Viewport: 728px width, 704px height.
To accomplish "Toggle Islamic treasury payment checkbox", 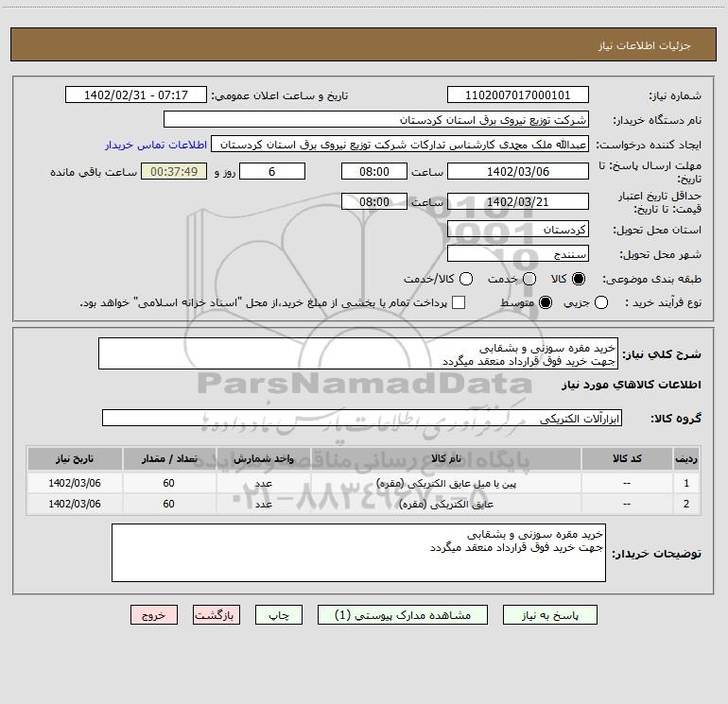I will [x=459, y=302].
